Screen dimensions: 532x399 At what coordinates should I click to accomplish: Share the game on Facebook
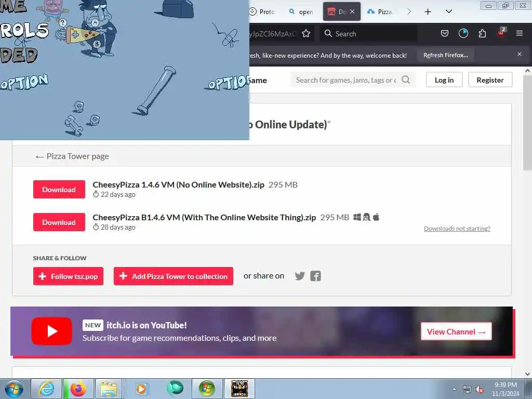coord(315,276)
